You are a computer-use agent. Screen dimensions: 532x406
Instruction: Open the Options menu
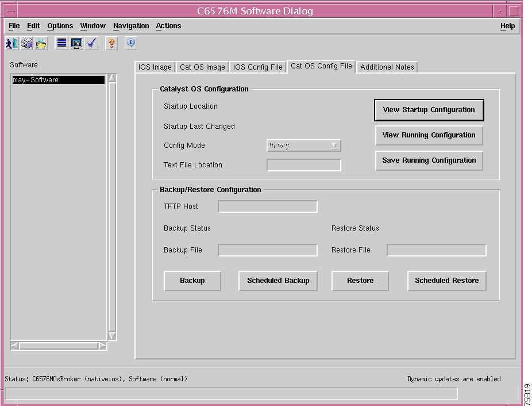[x=60, y=26]
